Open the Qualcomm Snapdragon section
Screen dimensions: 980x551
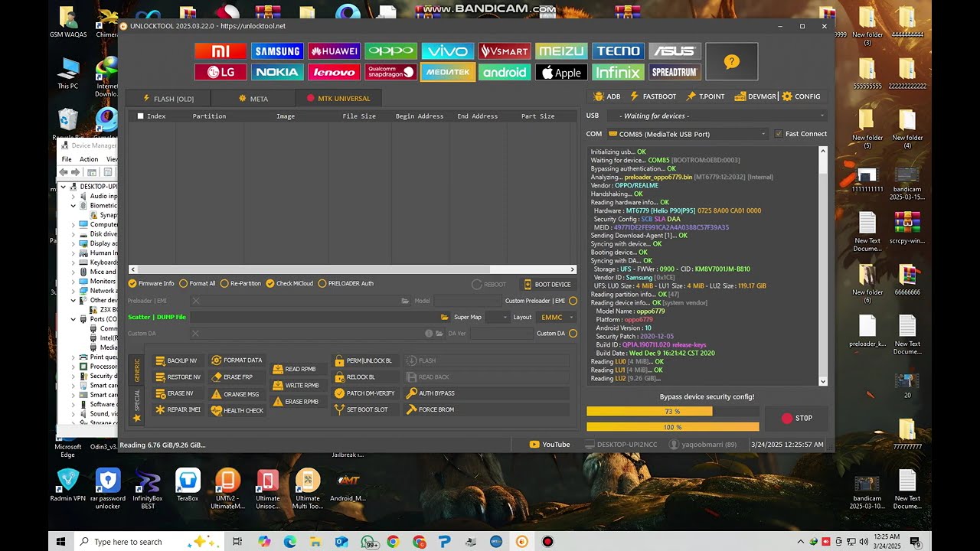point(390,72)
